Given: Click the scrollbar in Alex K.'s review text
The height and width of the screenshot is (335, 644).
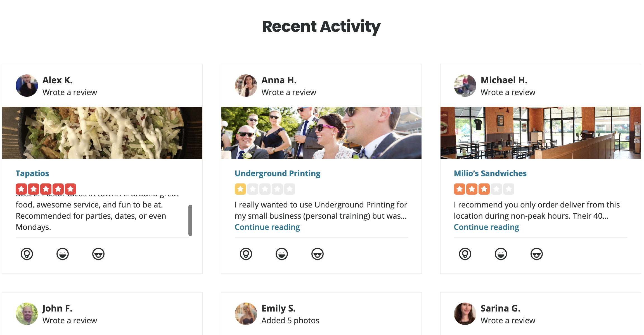Looking at the screenshot, I should [190, 220].
